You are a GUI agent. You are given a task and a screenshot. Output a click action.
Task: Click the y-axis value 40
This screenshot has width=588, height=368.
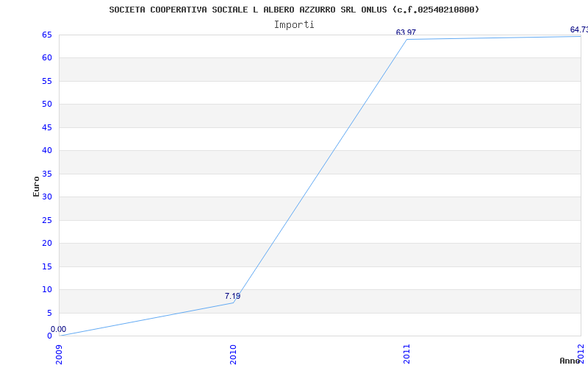tap(47, 151)
